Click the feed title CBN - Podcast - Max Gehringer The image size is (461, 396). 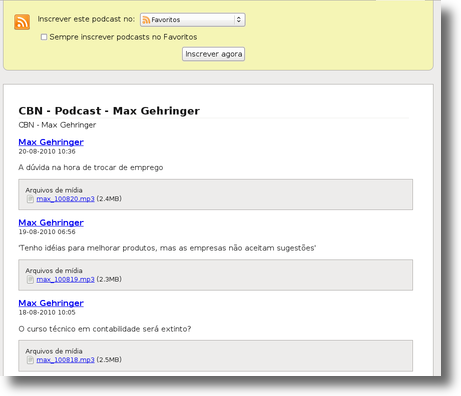(109, 111)
